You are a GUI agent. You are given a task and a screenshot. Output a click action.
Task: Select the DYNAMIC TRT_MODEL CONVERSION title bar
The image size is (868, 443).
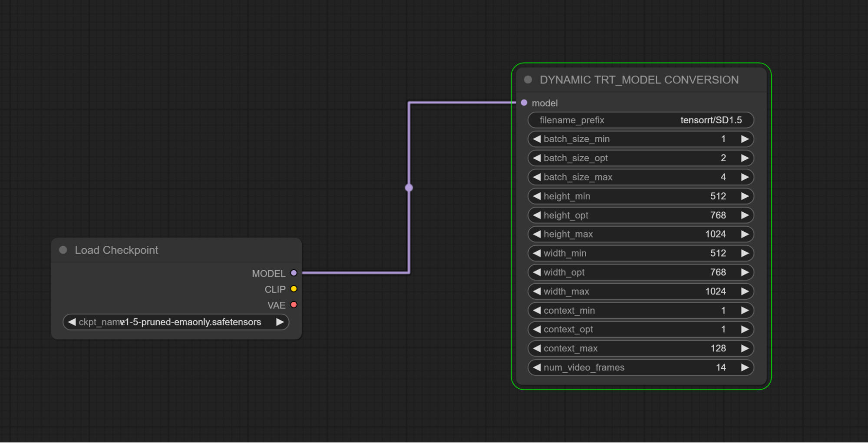point(639,80)
